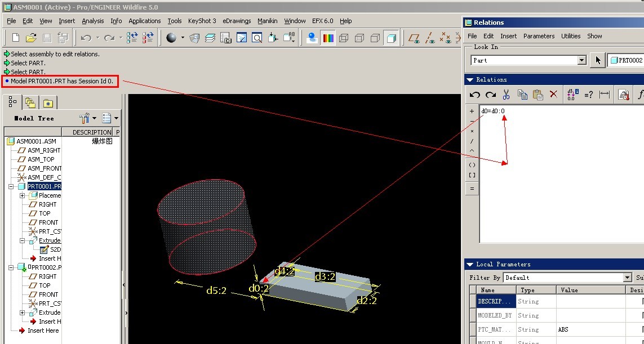
Task: Toggle datum points display
Action: pyautogui.click(x=445, y=38)
